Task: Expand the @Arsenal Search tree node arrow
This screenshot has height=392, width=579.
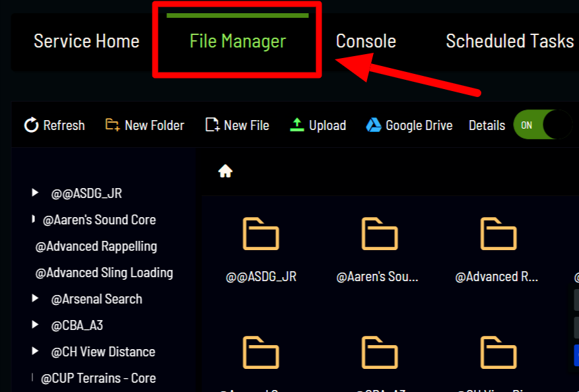Action: click(35, 298)
